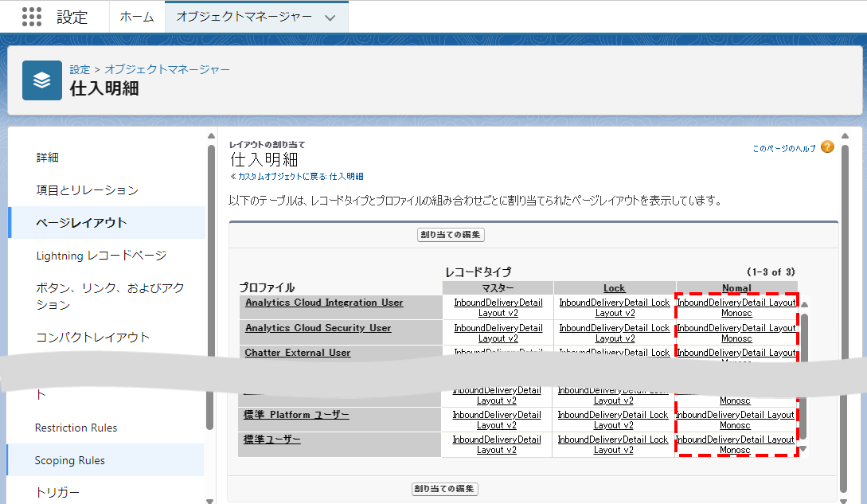The height and width of the screenshot is (504, 867).
Task: Go to Restriction Rules sidebar item
Action: pyautogui.click(x=76, y=428)
